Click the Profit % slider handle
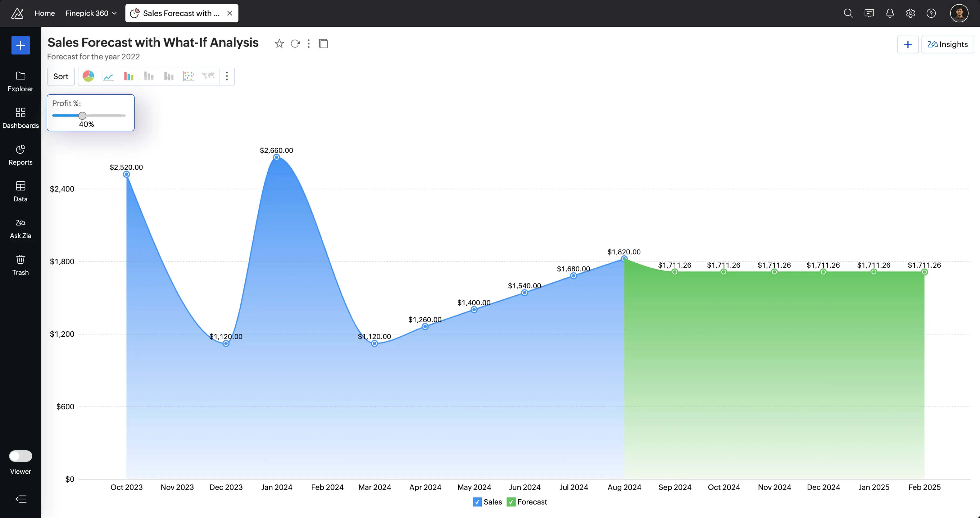This screenshot has width=980, height=518. coord(82,116)
